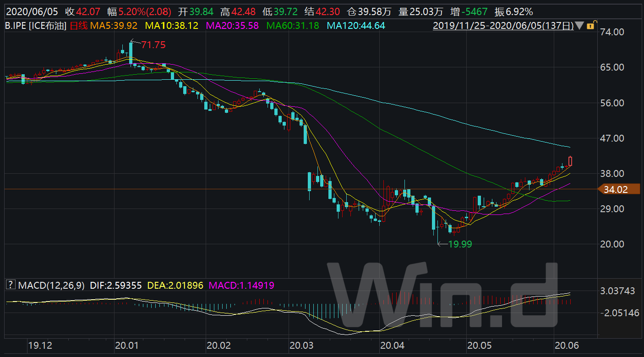Image resolution: width=644 pixels, height=357 pixels.
Task: Click the B.IPE [ICE布油] symbol name
Action: [x=36, y=26]
